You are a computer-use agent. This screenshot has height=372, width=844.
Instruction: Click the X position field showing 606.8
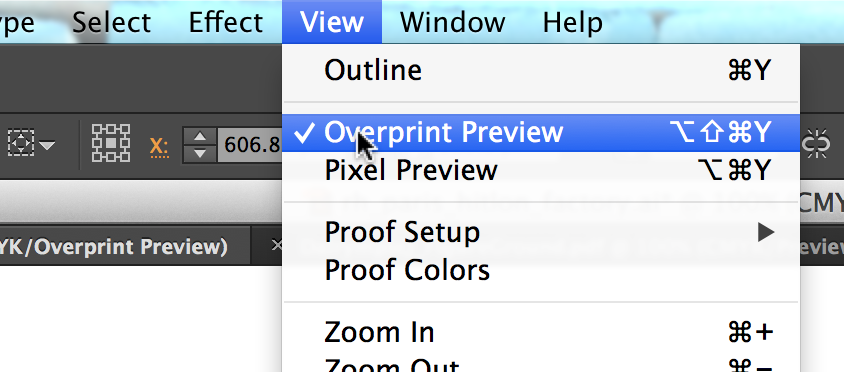pyautogui.click(x=250, y=145)
